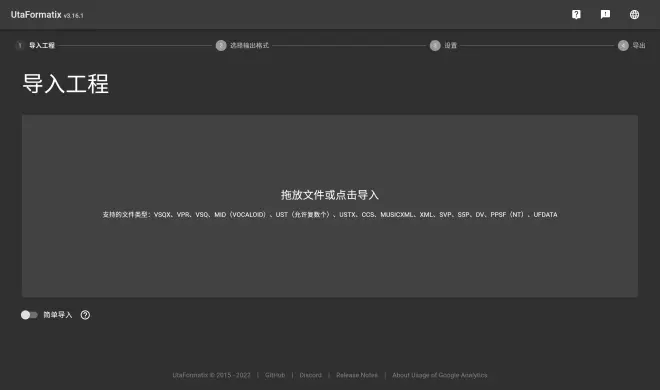Open the help question-mark icon in header

coord(576,15)
